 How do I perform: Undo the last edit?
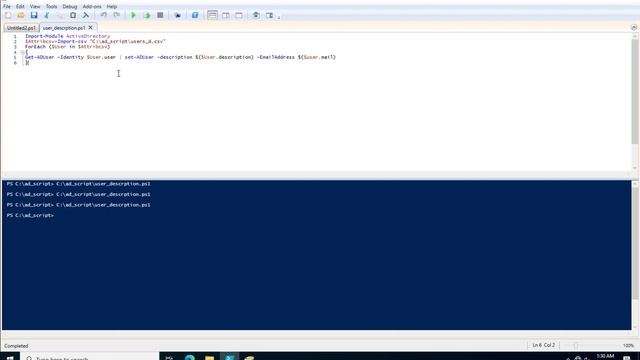[104, 15]
